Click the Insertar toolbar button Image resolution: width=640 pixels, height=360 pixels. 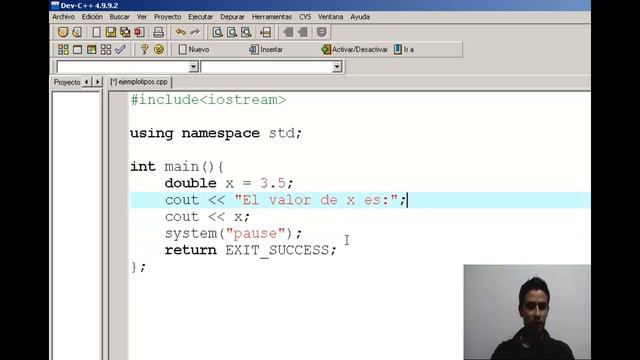tap(266, 49)
